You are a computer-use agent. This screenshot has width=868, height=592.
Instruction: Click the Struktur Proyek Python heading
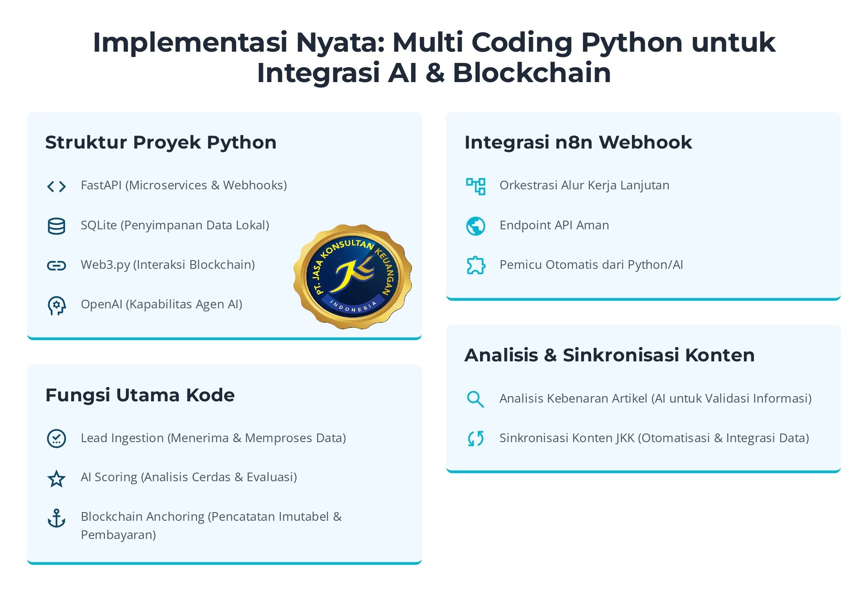(x=161, y=142)
